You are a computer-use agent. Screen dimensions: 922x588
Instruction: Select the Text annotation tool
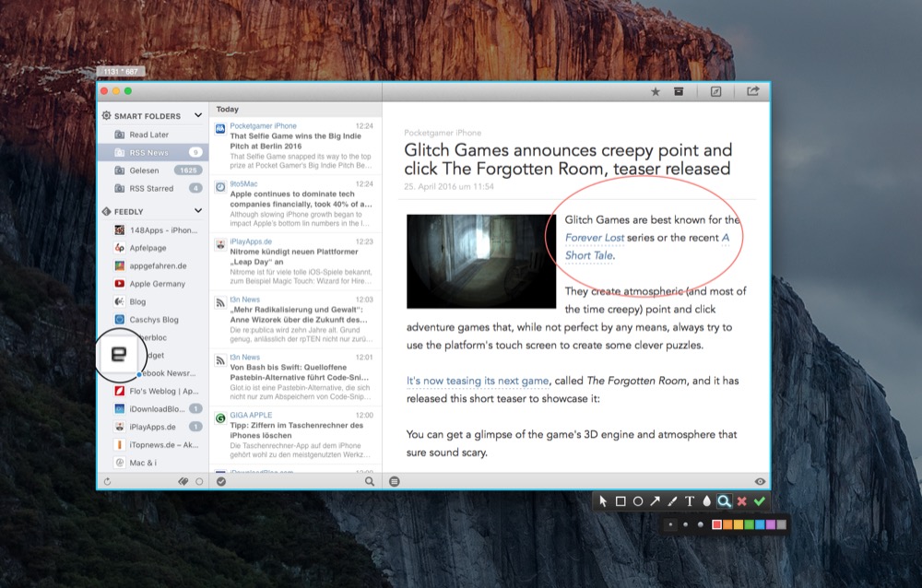690,501
